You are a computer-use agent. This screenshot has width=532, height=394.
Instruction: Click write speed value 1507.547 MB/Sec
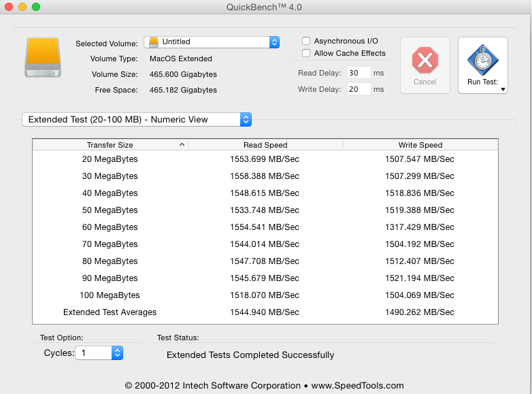pos(420,159)
